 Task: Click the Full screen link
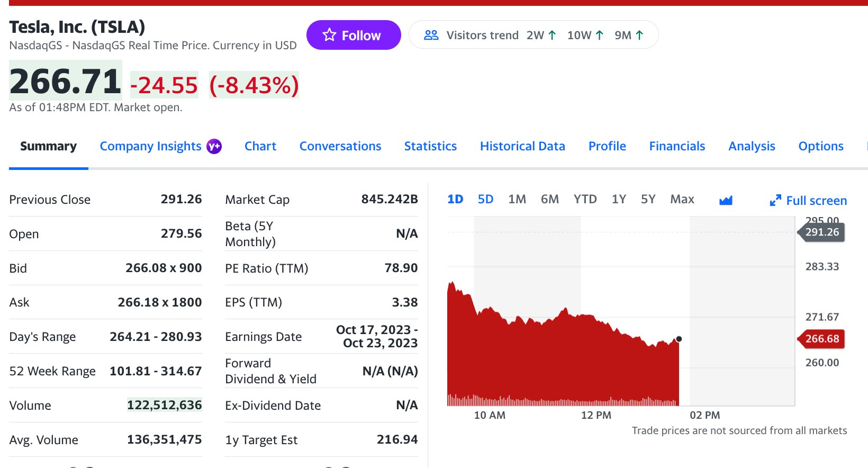[x=808, y=201]
